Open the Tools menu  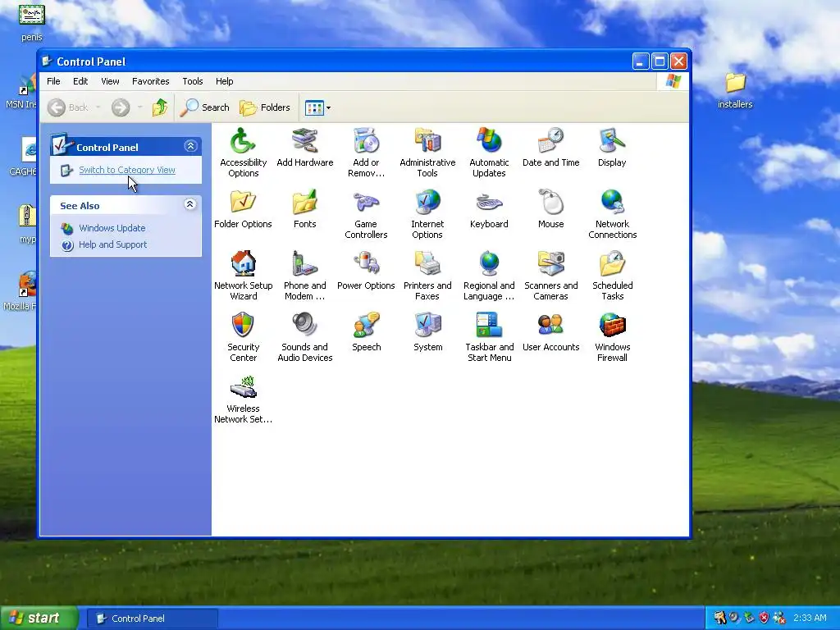coord(192,81)
